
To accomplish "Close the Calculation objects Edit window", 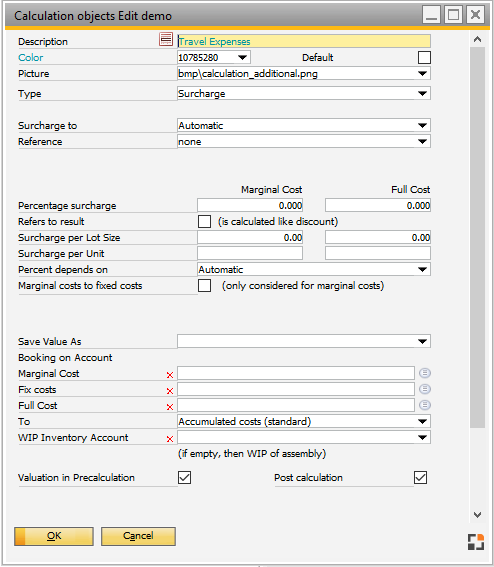I will 475,15.
